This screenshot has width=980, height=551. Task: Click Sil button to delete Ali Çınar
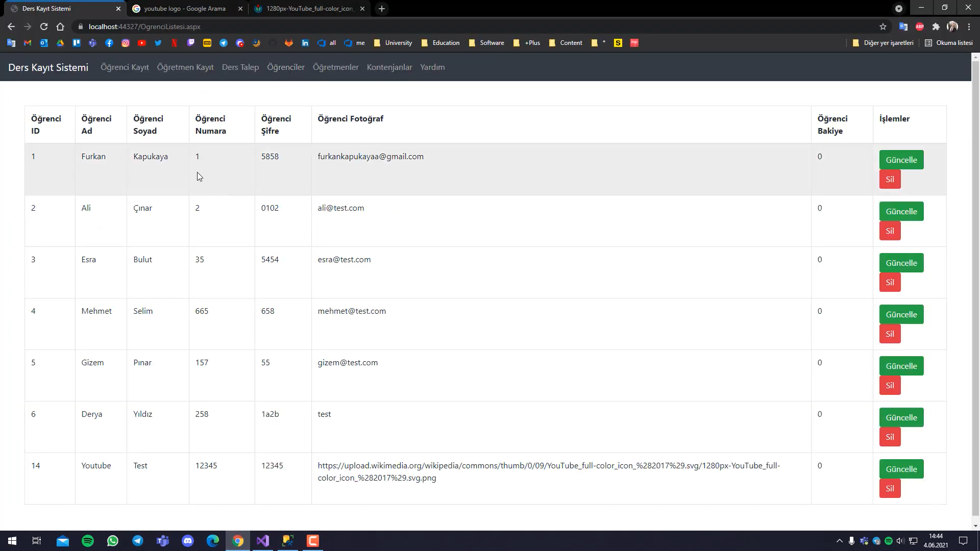[x=889, y=231]
